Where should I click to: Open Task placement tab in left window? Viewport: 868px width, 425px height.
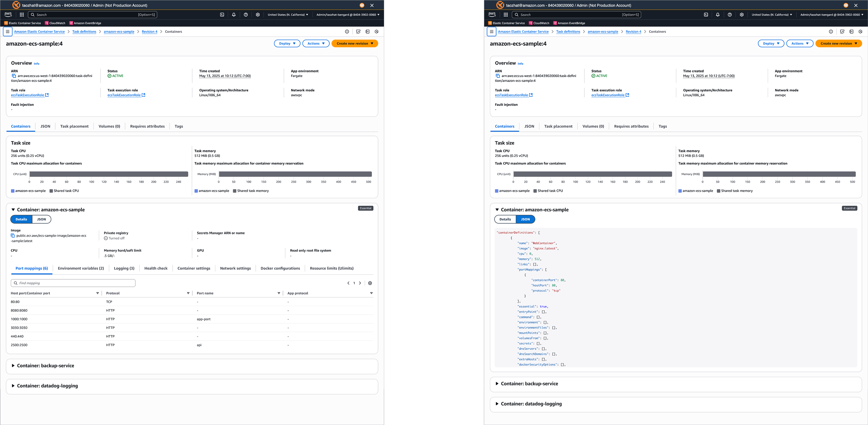75,126
